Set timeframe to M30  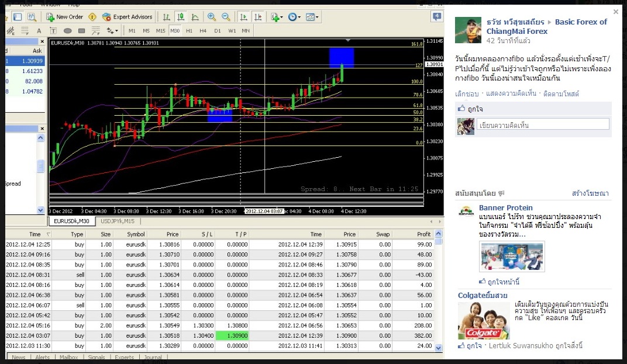point(175,31)
